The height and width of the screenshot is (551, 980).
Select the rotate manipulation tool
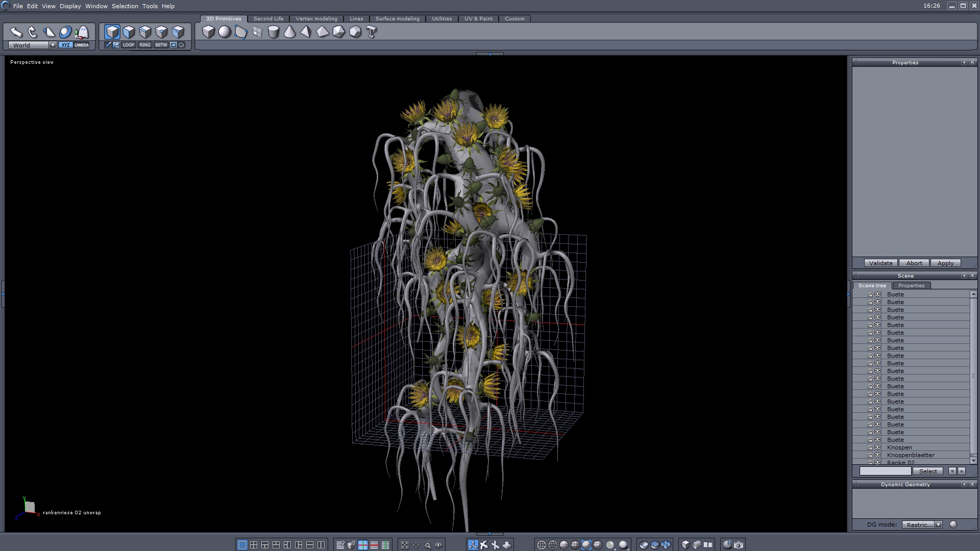pos(33,32)
